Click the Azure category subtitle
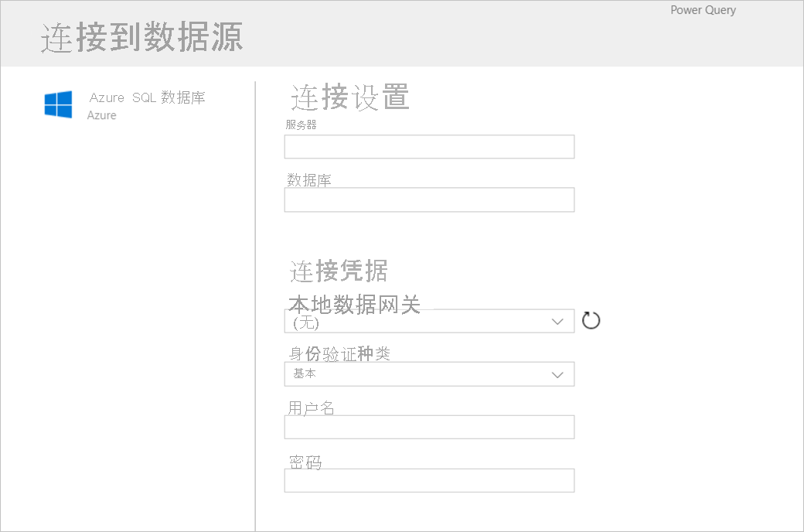Screen dimensions: 804x532 (102, 115)
